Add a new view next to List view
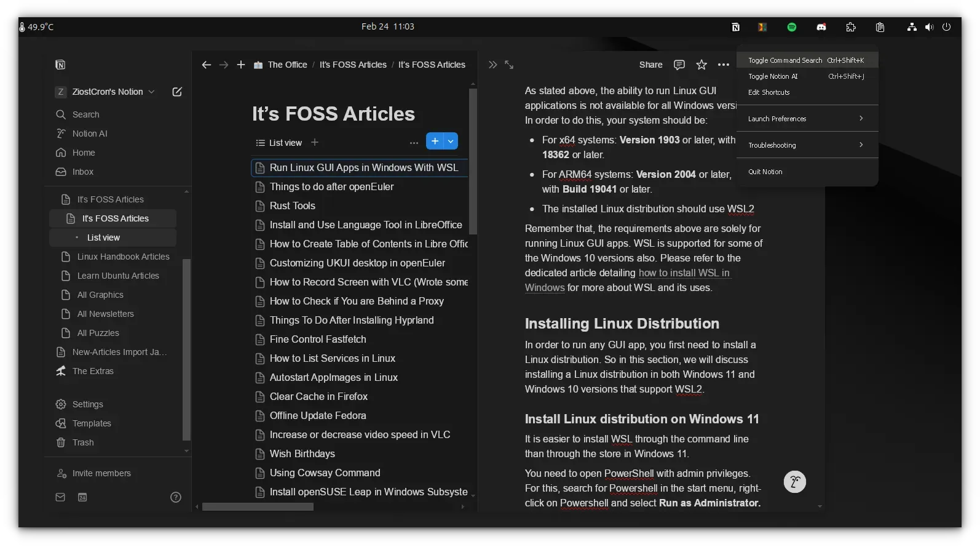Screen dimensions: 980x547 click(315, 142)
